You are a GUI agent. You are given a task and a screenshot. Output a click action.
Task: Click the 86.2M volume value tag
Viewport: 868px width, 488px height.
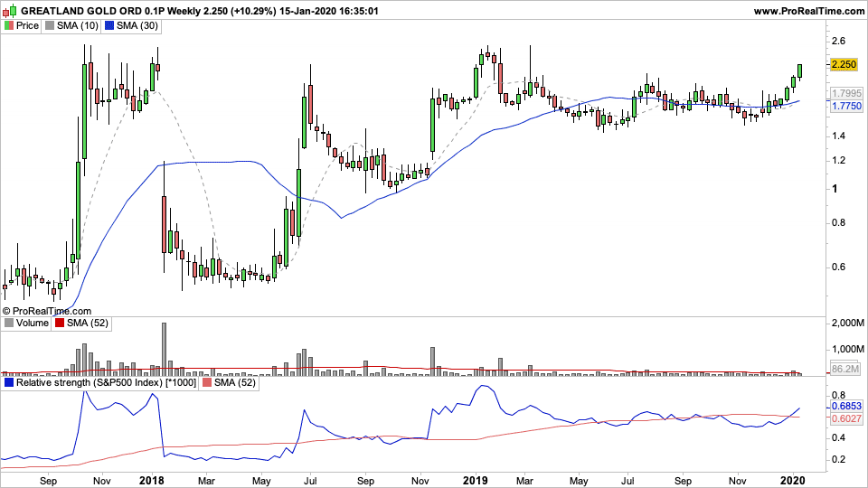point(845,369)
